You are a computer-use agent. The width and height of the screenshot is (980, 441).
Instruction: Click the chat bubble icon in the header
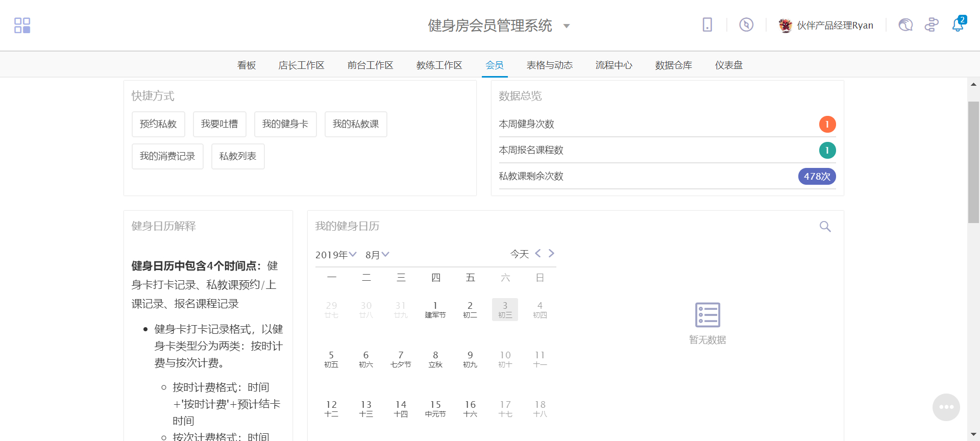point(905,24)
